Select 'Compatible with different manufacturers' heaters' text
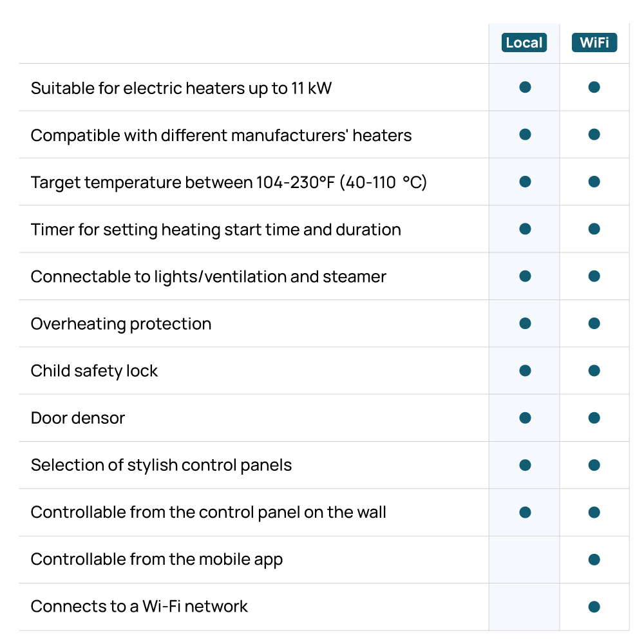Image resolution: width=644 pixels, height=644 pixels. pos(221,135)
